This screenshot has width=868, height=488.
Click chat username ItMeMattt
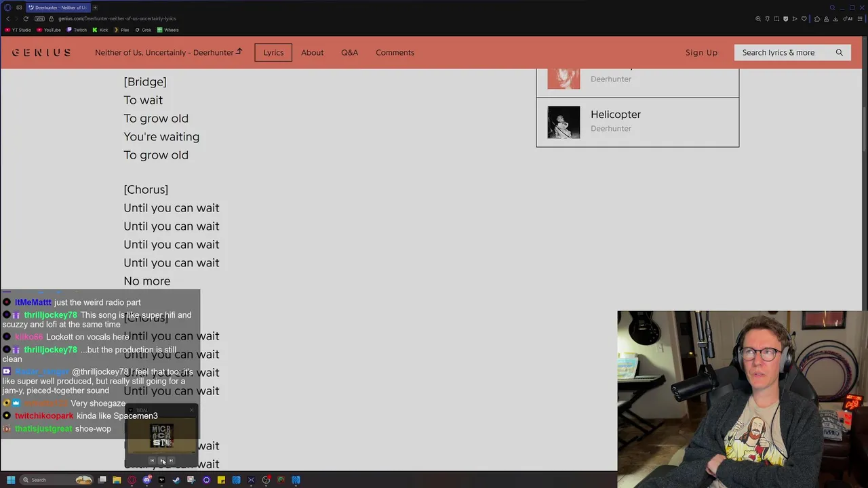33,302
